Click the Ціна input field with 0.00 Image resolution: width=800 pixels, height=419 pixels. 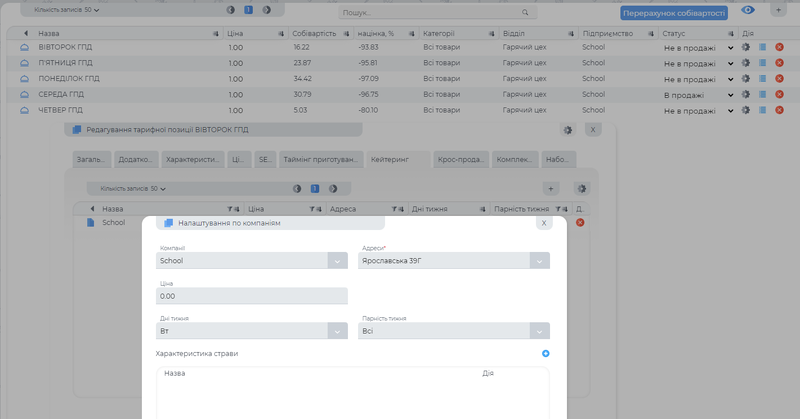252,296
